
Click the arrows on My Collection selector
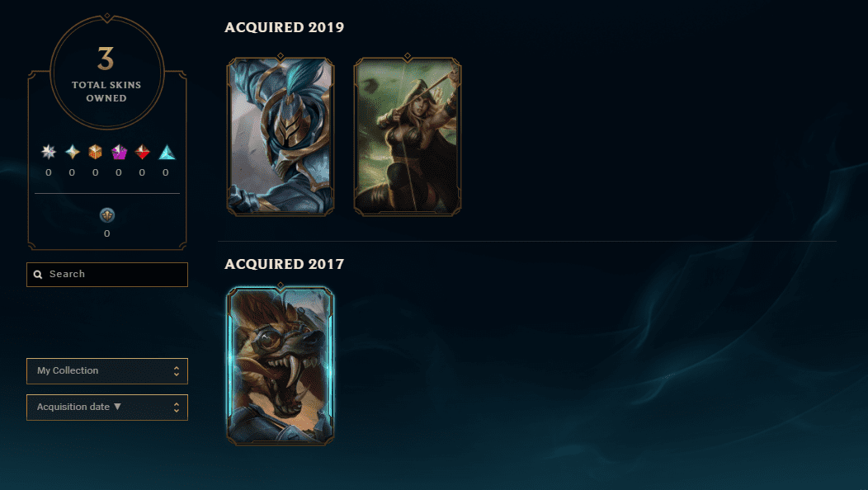(x=176, y=371)
